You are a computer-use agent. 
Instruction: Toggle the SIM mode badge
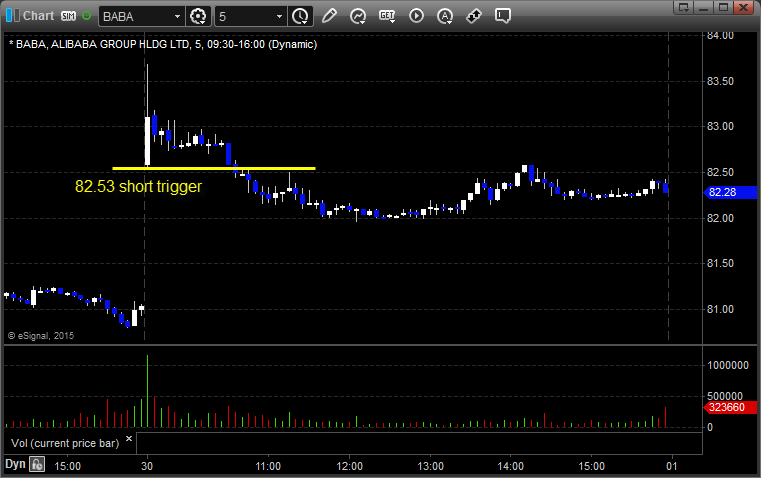(x=68, y=16)
